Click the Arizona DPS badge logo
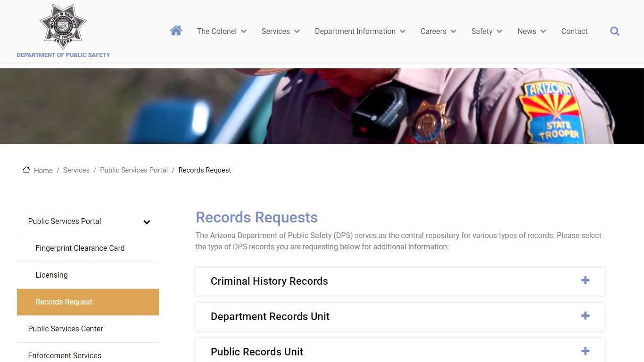Screen dimensions: 644x362 point(63,27)
